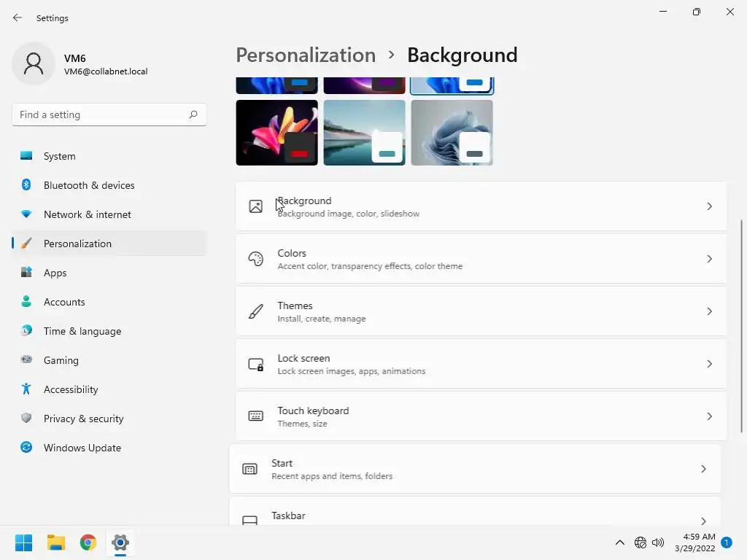
Task: Open Privacy & security section
Action: (x=109, y=419)
